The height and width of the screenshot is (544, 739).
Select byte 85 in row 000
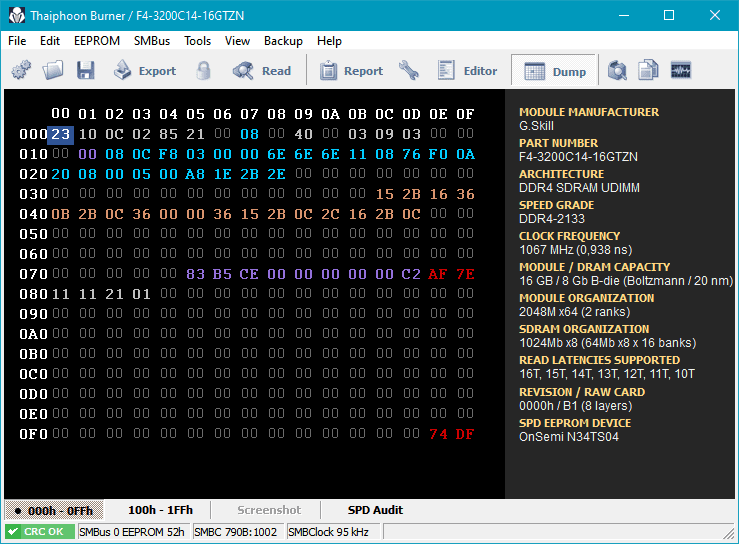[168, 134]
